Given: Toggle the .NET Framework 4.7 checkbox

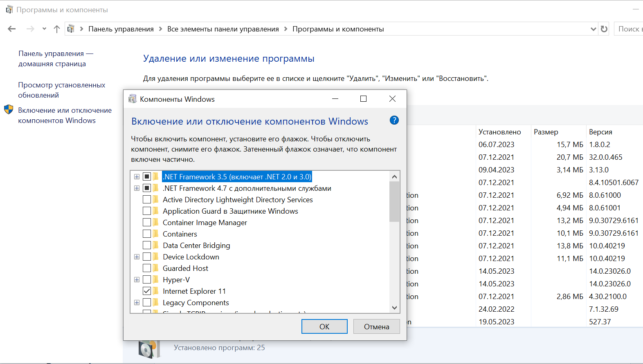Looking at the screenshot, I should click(147, 188).
